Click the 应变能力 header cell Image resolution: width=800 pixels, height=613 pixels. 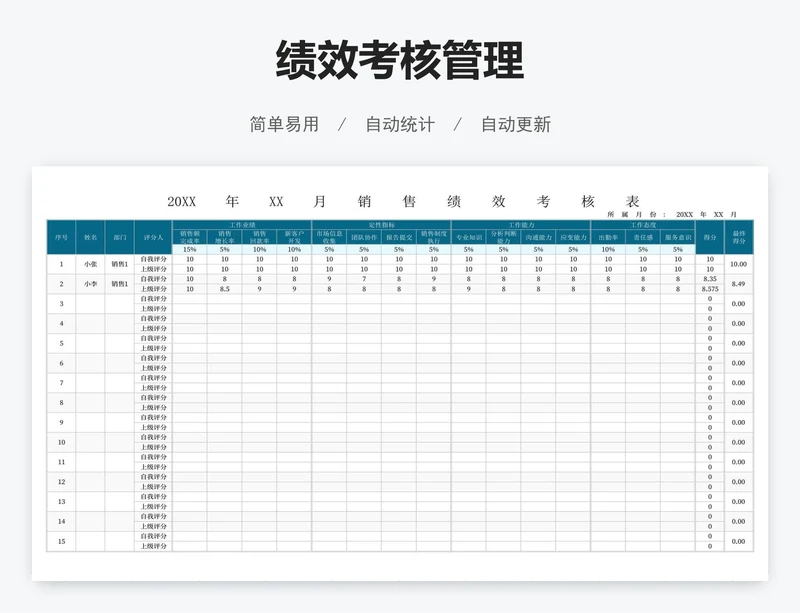point(573,237)
